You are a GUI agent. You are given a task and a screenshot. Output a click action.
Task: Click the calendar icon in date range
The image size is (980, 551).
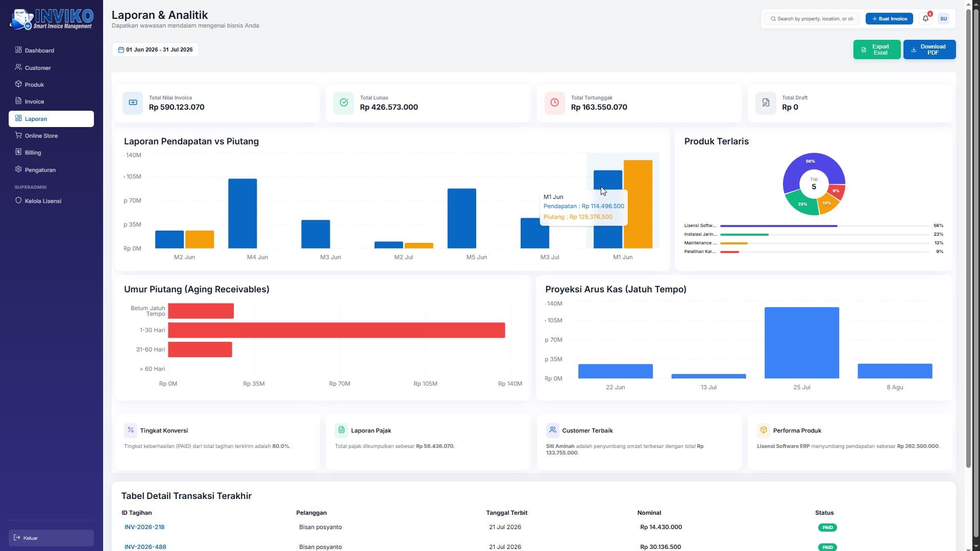(121, 49)
